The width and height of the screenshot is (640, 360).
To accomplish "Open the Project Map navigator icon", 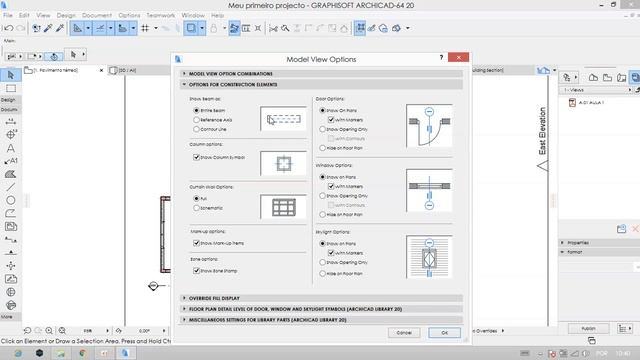I will pos(593,78).
